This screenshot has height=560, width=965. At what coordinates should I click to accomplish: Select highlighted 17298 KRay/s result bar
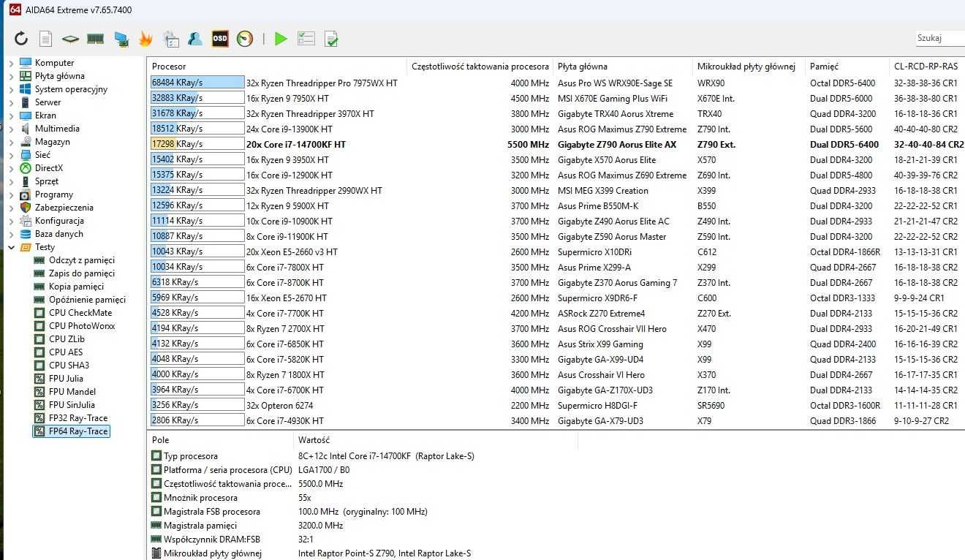tap(197, 144)
